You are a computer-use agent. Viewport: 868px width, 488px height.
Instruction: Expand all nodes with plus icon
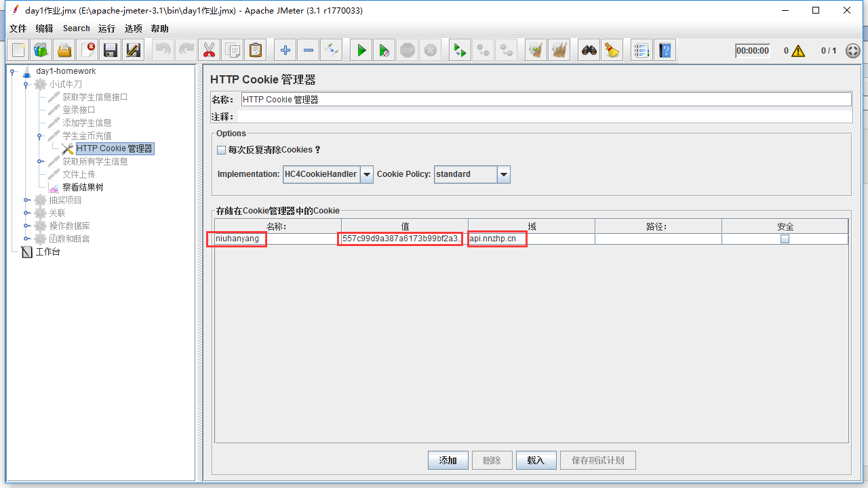pyautogui.click(x=285, y=50)
